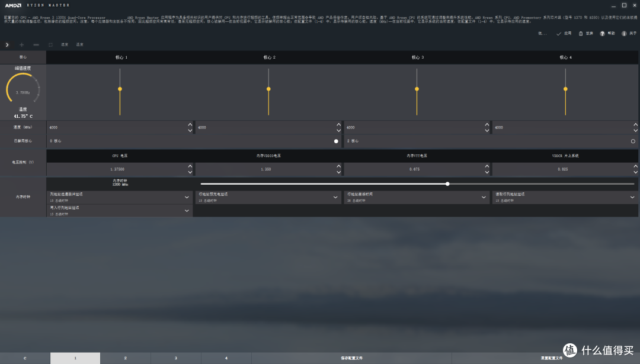The image size is (640, 364).
Task: Increase core 2 speed with up arrow
Action: click(x=339, y=125)
